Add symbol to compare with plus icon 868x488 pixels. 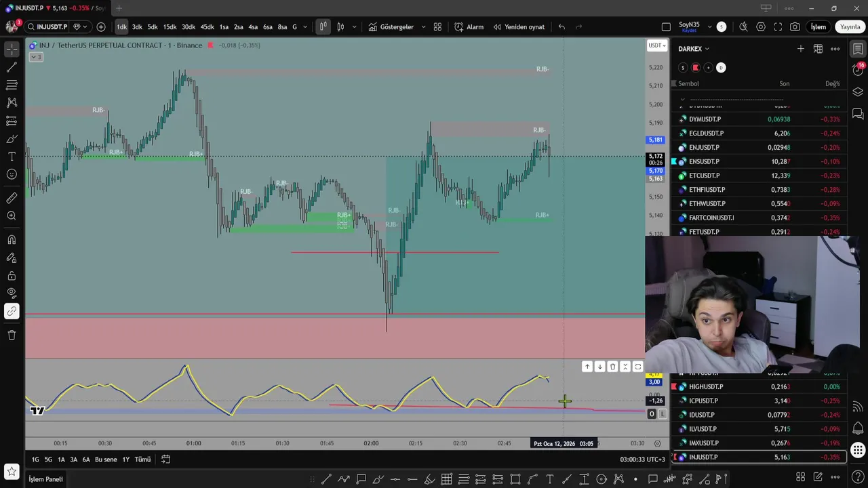pos(101,27)
